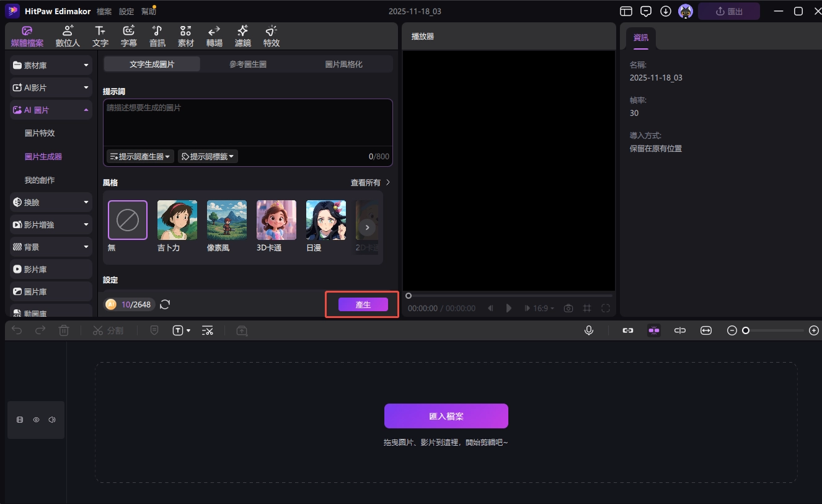Open the 轉場 transitions panel
The width and height of the screenshot is (822, 504).
click(x=214, y=35)
